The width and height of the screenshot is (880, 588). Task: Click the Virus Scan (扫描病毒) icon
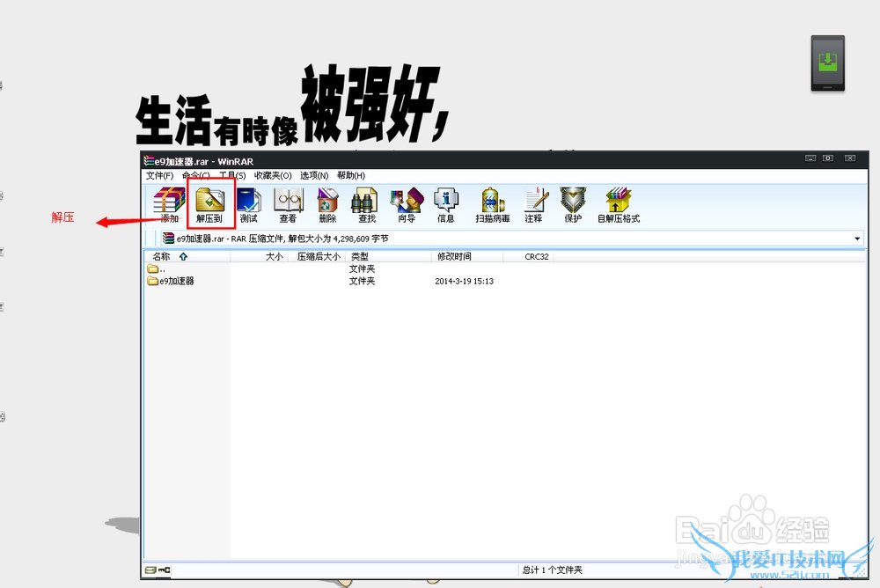[x=493, y=205]
